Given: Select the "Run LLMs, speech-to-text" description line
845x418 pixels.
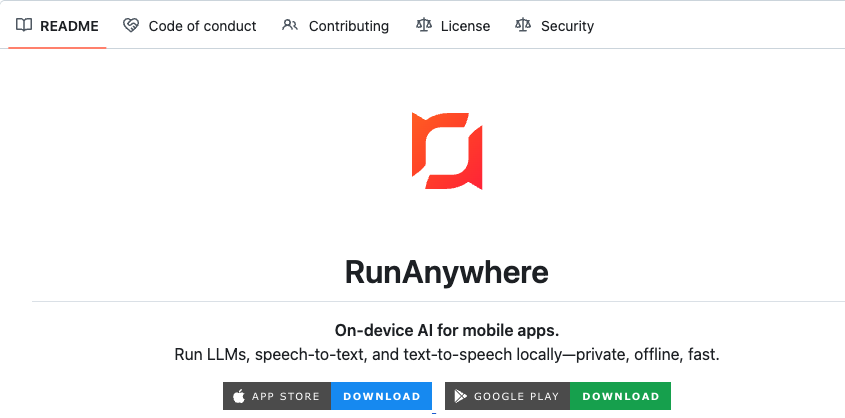Looking at the screenshot, I should tap(447, 355).
